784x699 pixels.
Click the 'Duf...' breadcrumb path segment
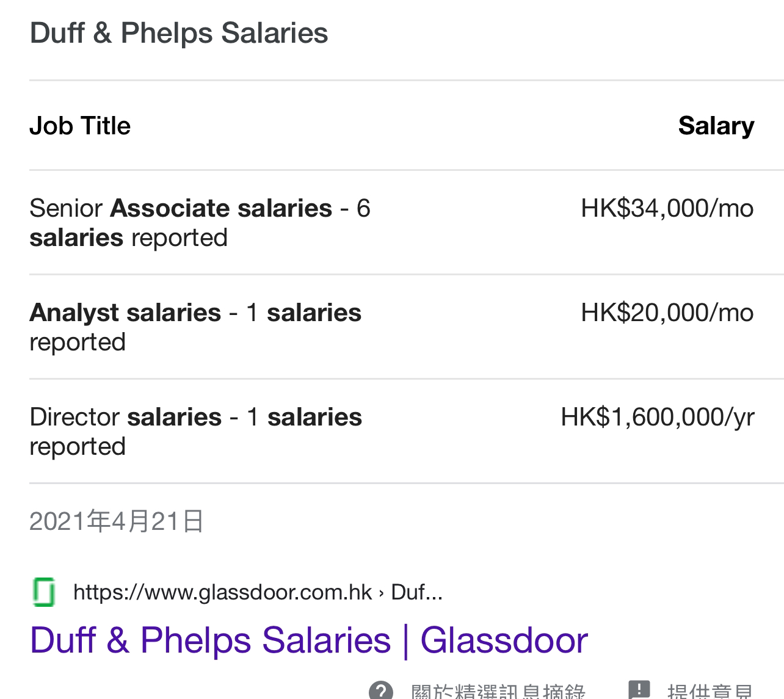coord(416,592)
